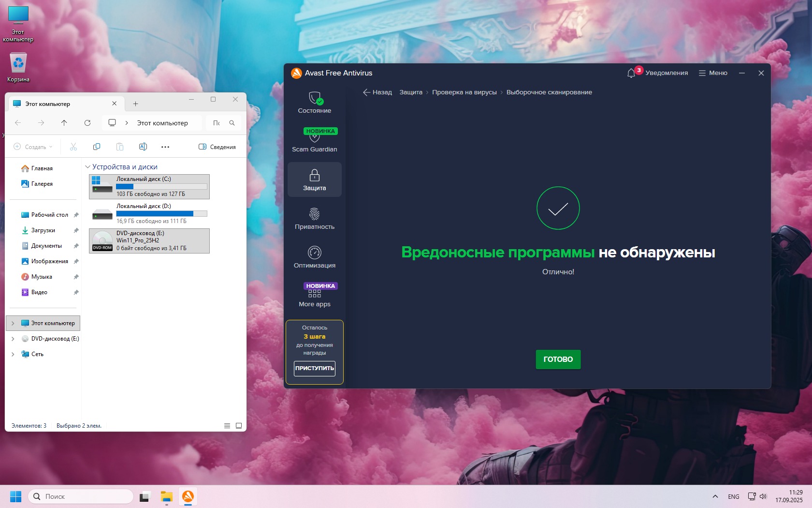
Task: Open Рабочий стол in Explorer sidebar
Action: [45, 215]
